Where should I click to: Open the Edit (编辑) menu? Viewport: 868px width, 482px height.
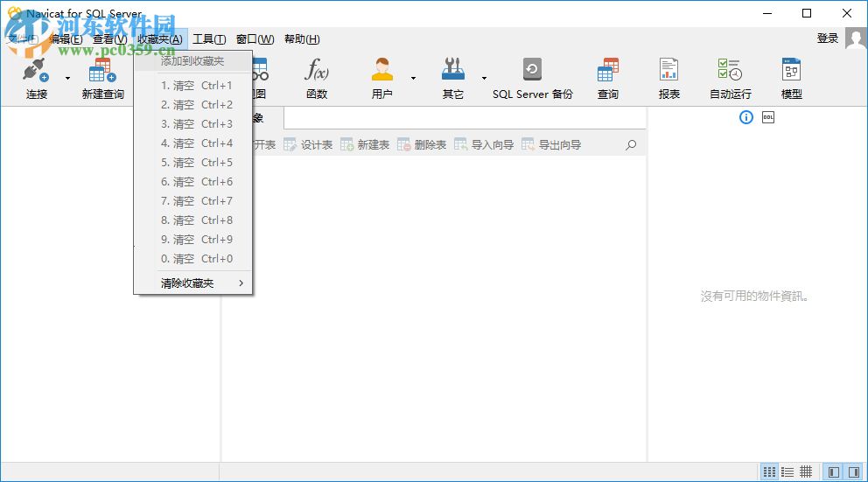66,39
